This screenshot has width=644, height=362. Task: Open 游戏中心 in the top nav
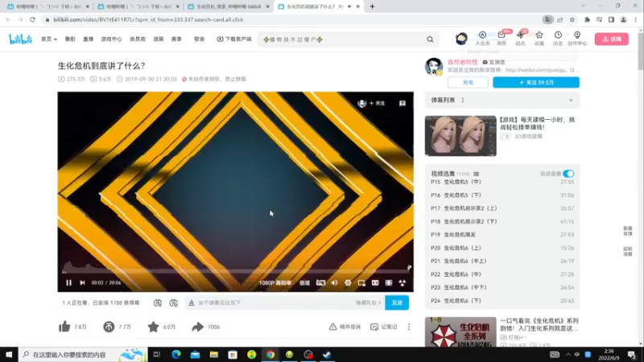click(x=111, y=39)
